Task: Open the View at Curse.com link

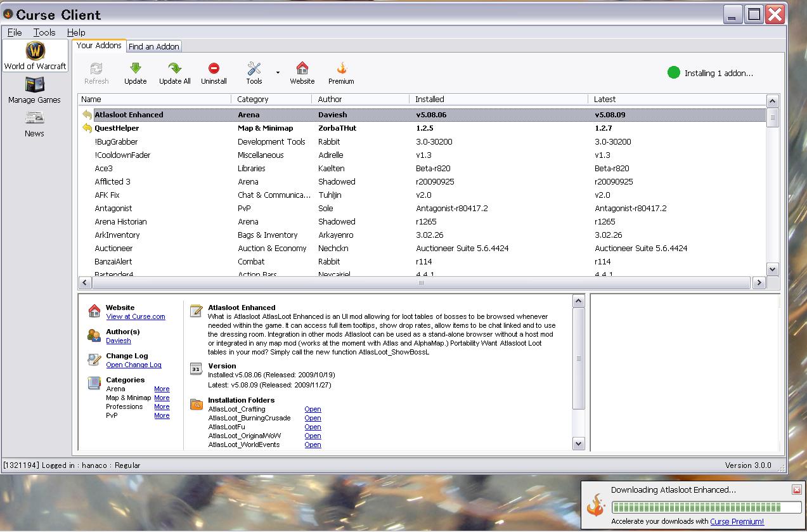Action: [x=136, y=316]
